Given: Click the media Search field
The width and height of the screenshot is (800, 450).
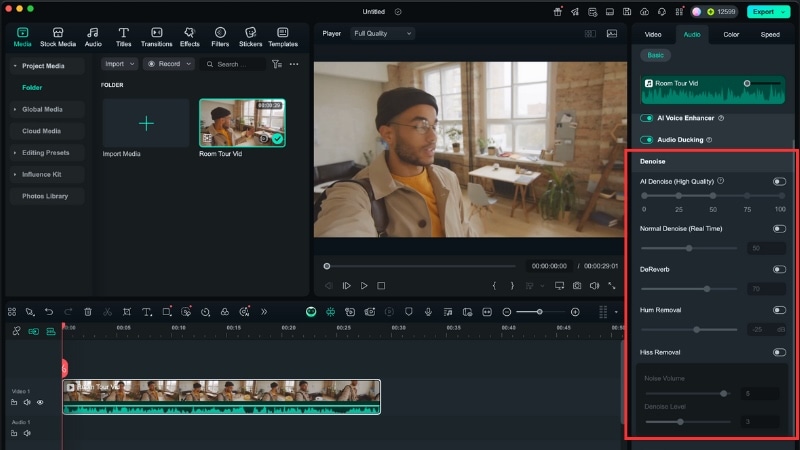Looking at the screenshot, I should coord(235,64).
